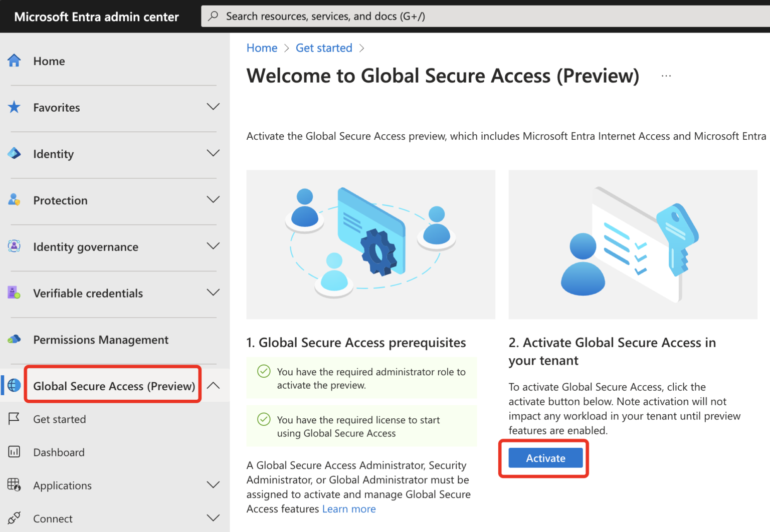The height and width of the screenshot is (532, 770).
Task: Expand the Applications menu chevron
Action: pos(213,485)
